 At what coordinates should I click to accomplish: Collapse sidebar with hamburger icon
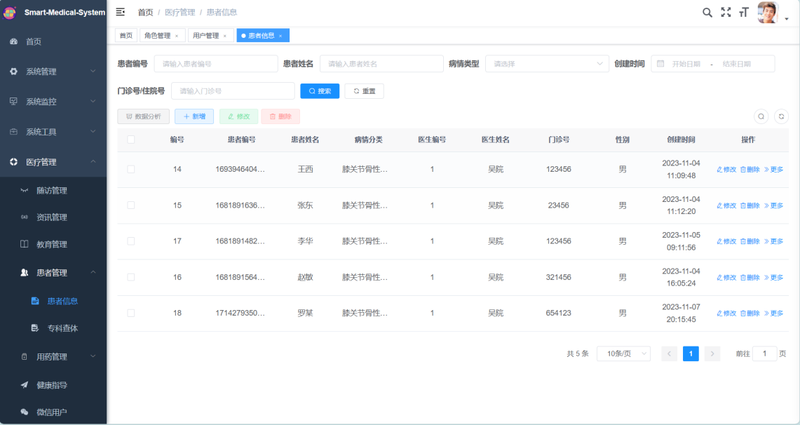(x=121, y=12)
